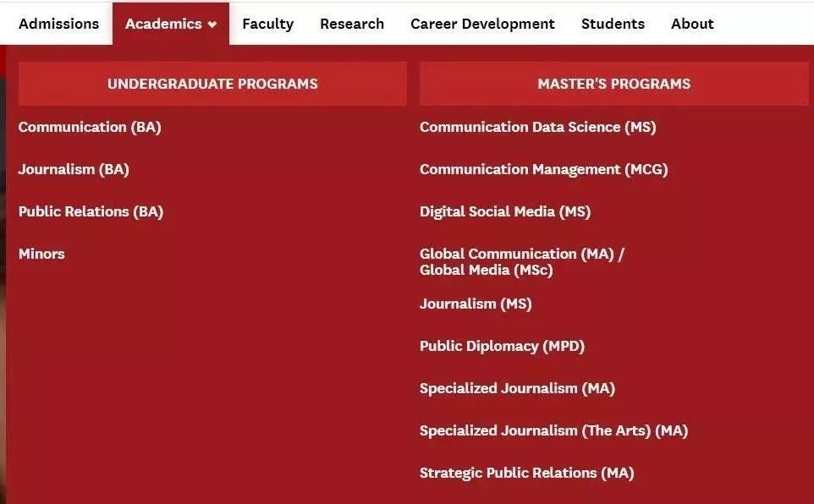
Task: Click the Master's Programs header button
Action: coord(613,84)
